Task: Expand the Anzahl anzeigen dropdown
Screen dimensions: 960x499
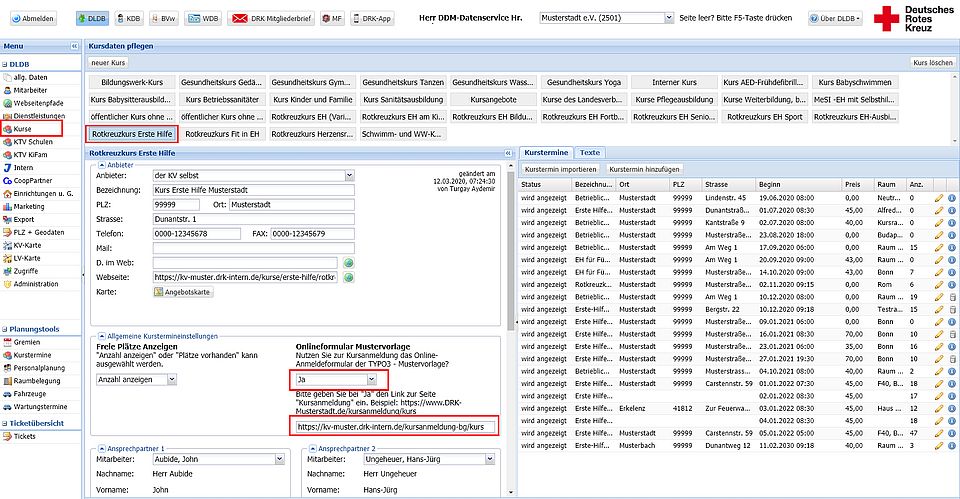Action: [172, 379]
